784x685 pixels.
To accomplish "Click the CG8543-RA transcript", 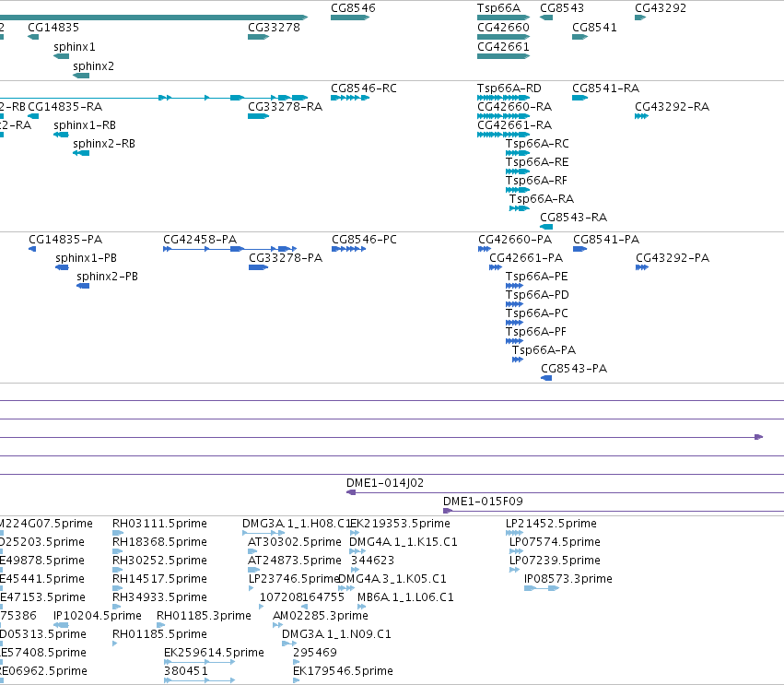I will click(x=546, y=227).
